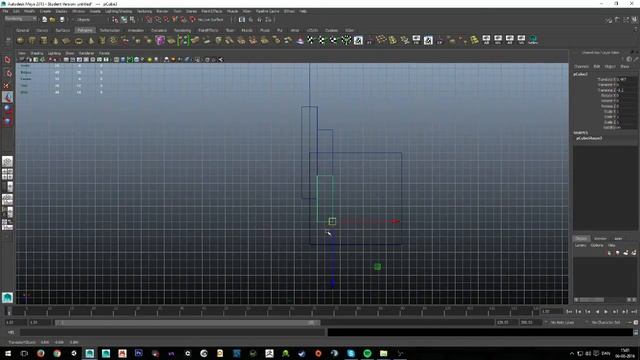This screenshot has height=360, width=640.
Task: Toggle green highlighted viewport toolbar button
Action: pos(130,60)
